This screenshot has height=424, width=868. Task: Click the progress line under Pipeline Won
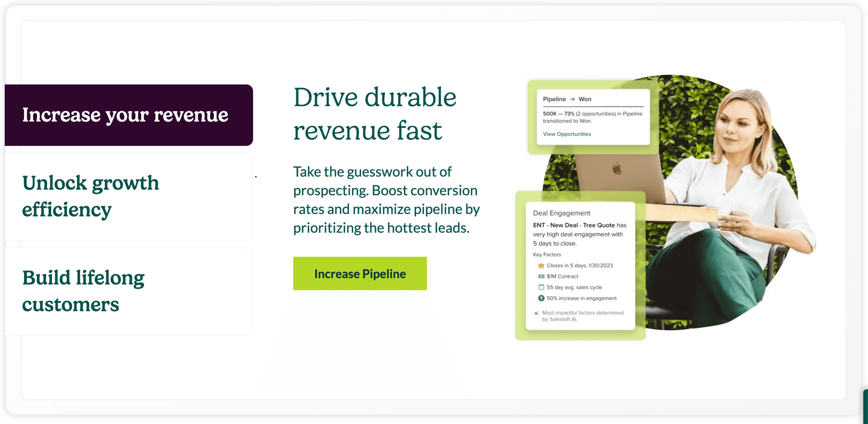pos(593,106)
